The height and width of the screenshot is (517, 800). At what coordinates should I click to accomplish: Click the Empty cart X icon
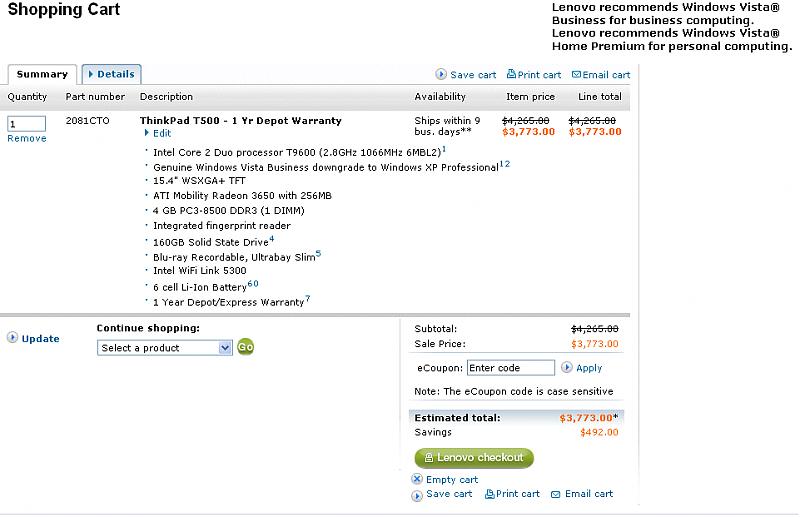pos(417,480)
